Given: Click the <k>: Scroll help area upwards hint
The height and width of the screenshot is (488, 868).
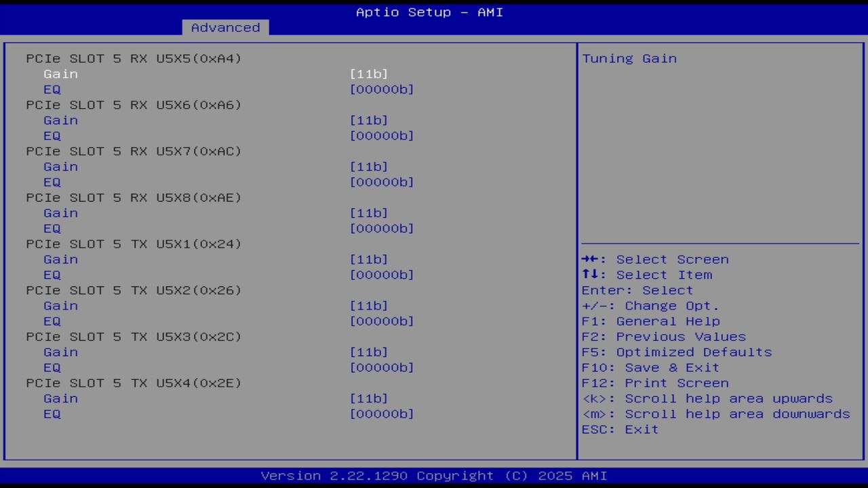Looking at the screenshot, I should tap(707, 399).
